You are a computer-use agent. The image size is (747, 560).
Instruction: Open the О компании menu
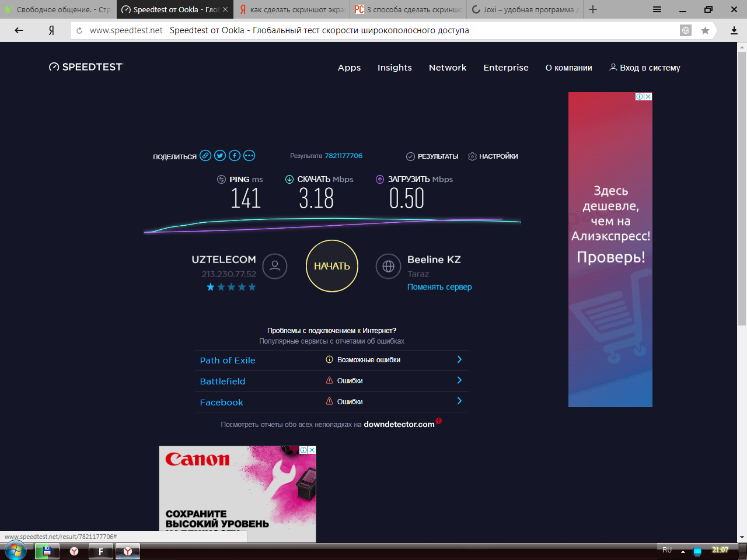(568, 68)
